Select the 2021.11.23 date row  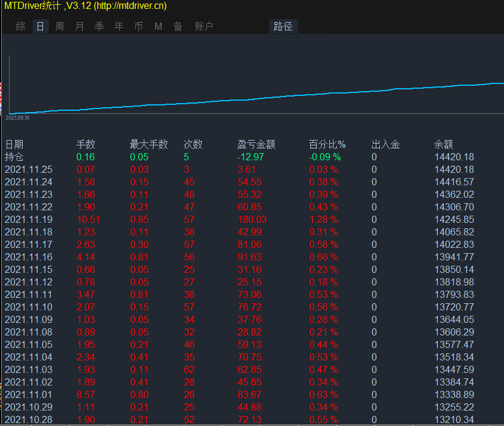pyautogui.click(x=29, y=195)
